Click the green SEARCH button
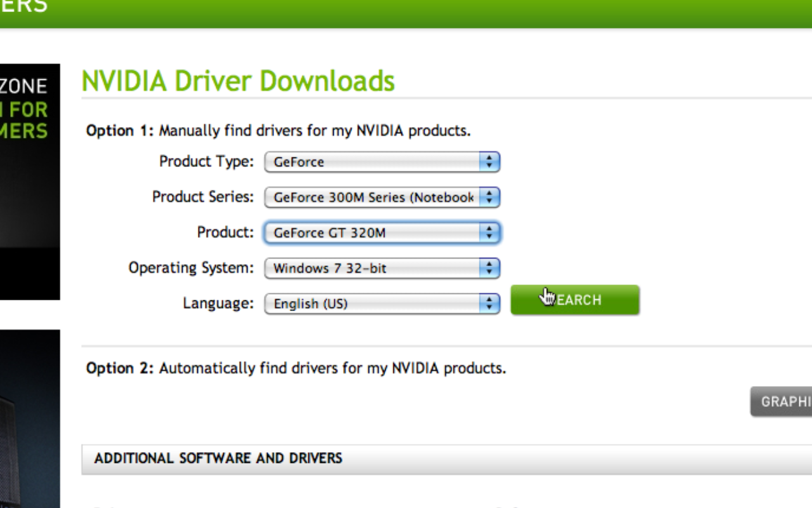Image resolution: width=812 pixels, height=508 pixels. click(575, 300)
